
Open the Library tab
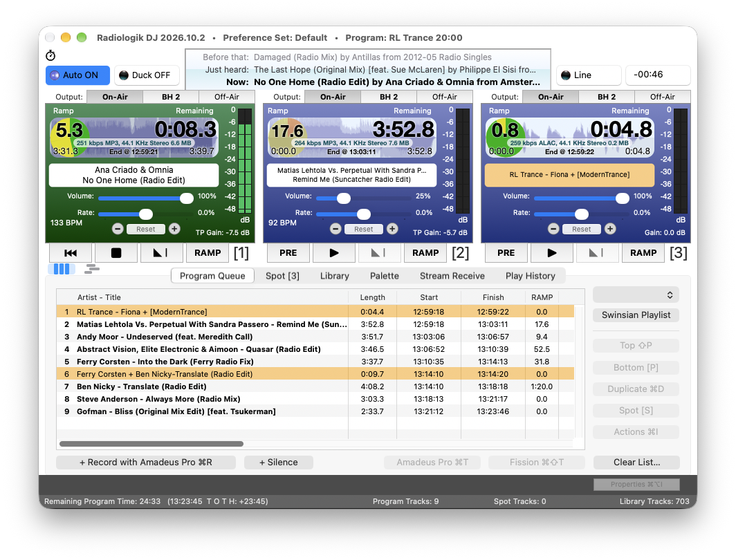pyautogui.click(x=335, y=276)
